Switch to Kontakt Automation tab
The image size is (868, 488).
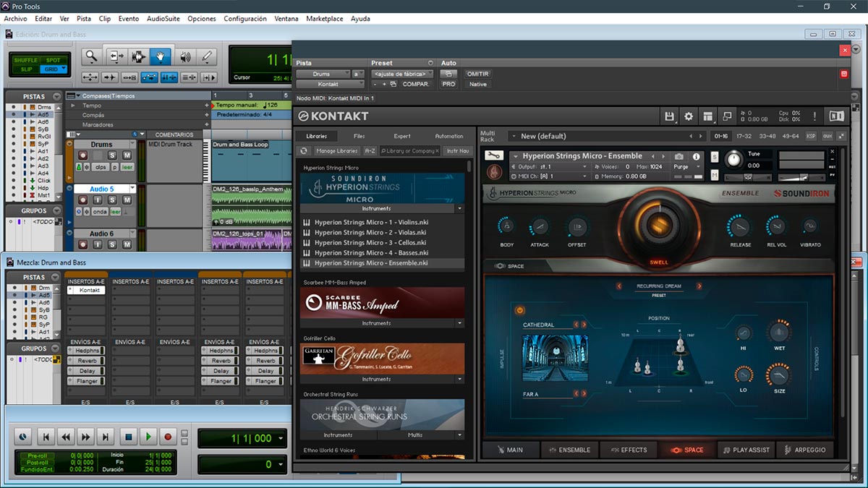click(449, 136)
